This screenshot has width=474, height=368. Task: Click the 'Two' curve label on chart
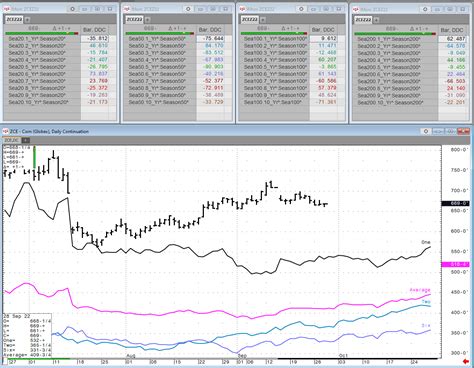click(426, 302)
